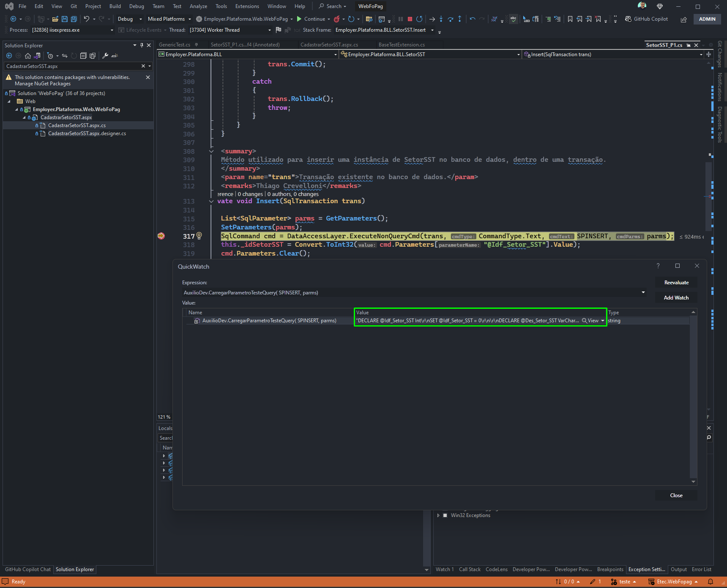Click the ADMIN account button
727x588 pixels.
coord(707,19)
